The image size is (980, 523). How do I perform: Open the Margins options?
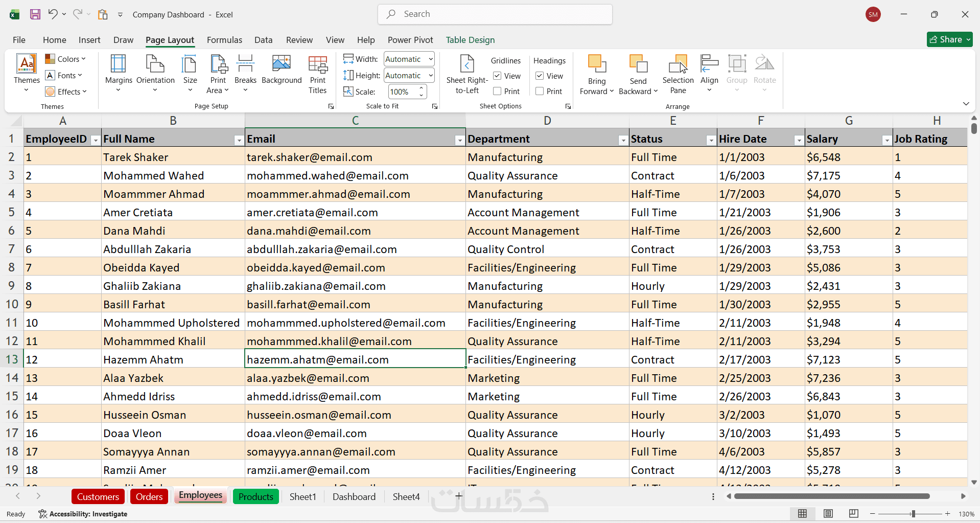119,73
